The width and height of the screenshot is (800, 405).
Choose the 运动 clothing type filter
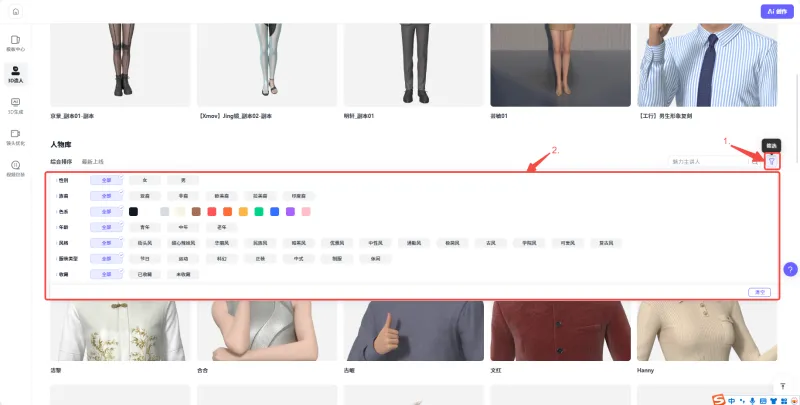(183, 259)
